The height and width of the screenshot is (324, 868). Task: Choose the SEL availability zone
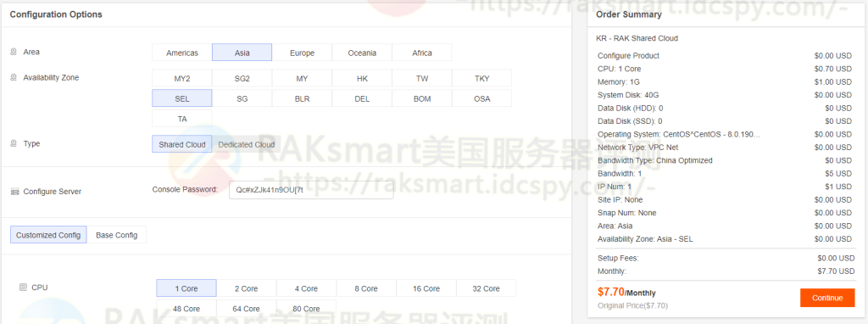point(182,98)
